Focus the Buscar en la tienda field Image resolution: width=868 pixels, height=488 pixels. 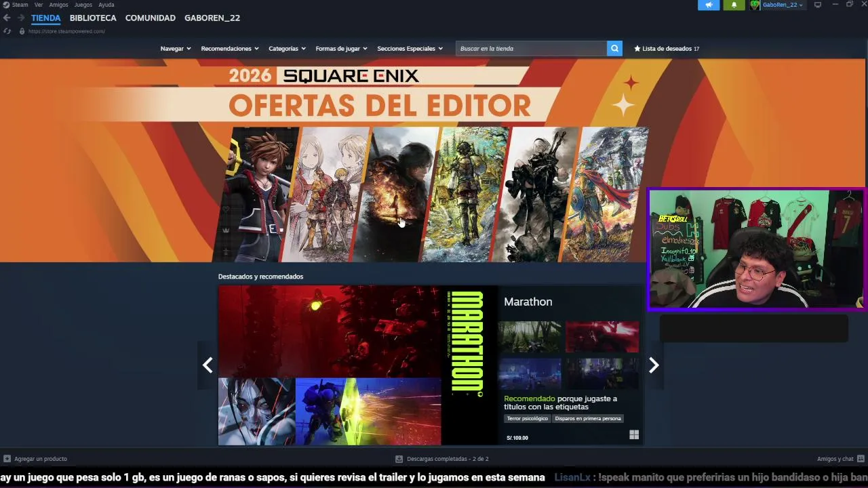(531, 48)
